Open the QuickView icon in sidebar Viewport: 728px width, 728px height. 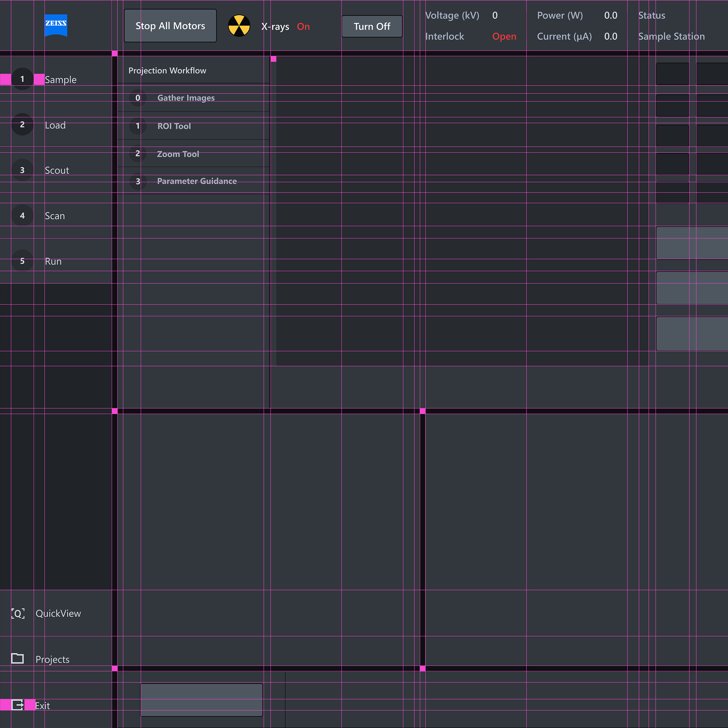(x=18, y=614)
